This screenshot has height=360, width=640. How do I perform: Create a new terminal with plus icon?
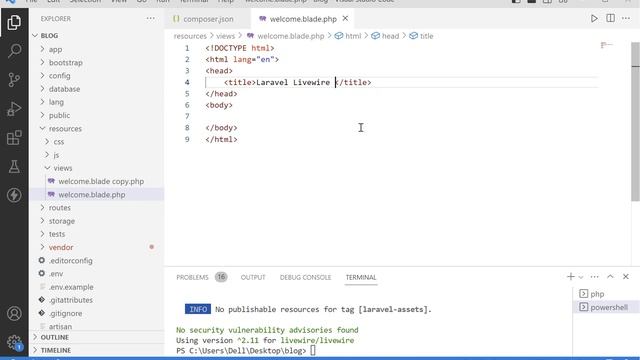click(571, 277)
